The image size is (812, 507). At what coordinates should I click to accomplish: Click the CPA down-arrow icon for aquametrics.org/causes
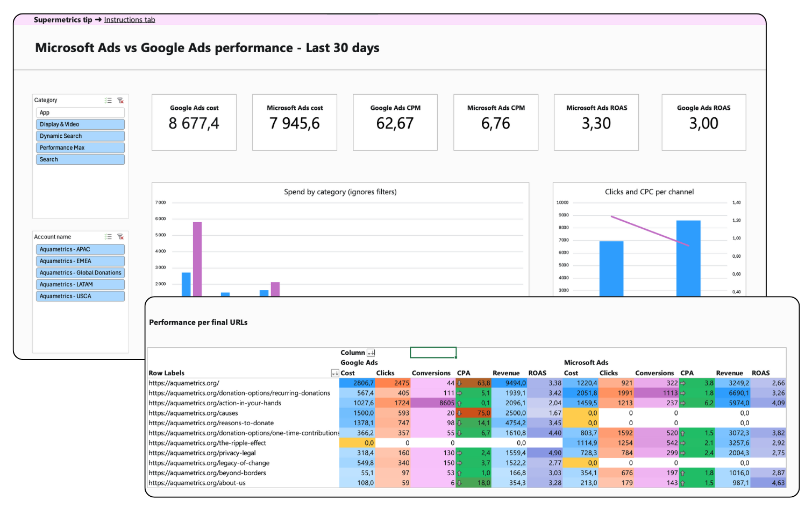point(459,413)
